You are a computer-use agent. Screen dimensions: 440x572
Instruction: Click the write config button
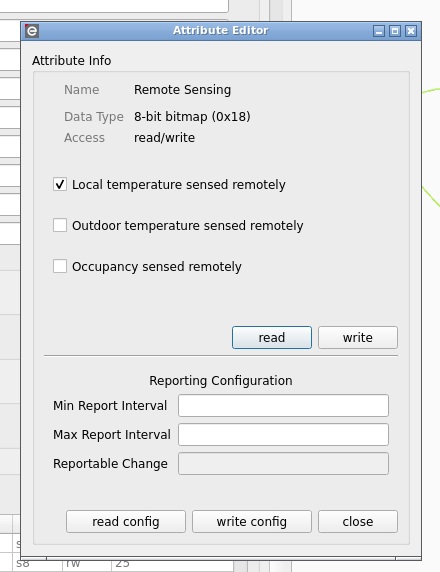(252, 521)
